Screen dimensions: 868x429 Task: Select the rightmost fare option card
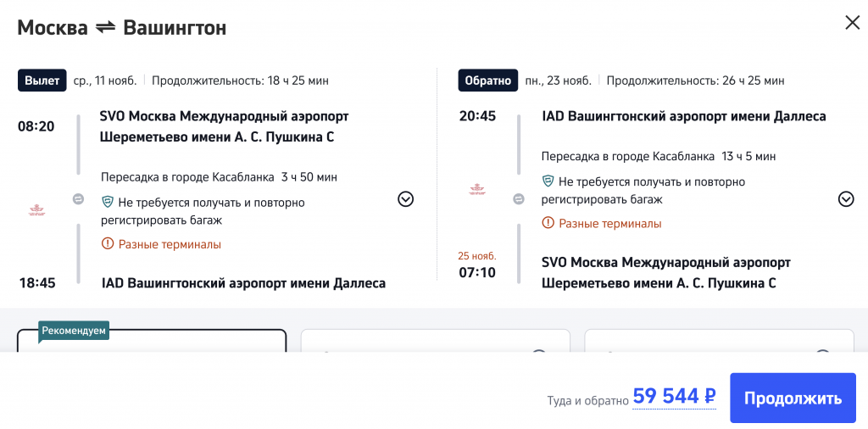click(719, 341)
